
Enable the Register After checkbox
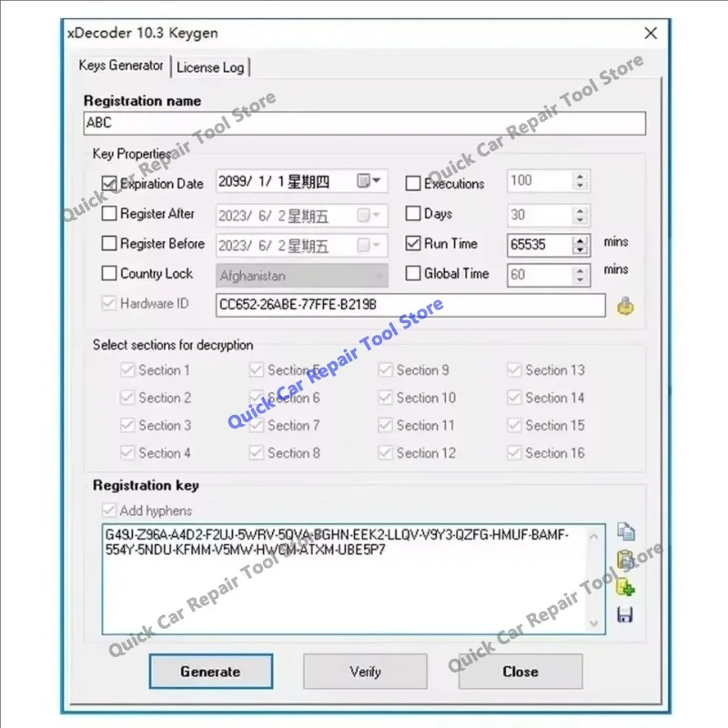tap(109, 214)
